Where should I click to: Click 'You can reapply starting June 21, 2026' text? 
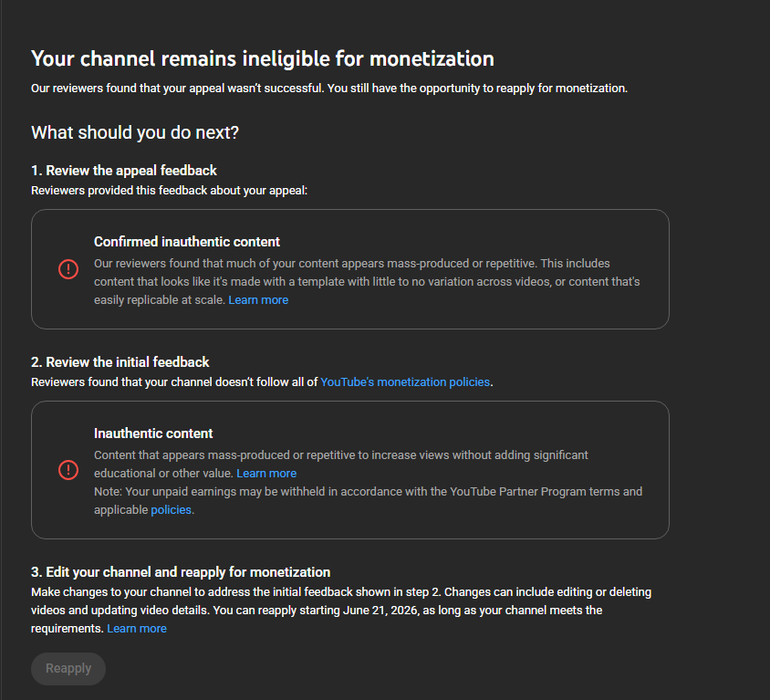[317, 611]
